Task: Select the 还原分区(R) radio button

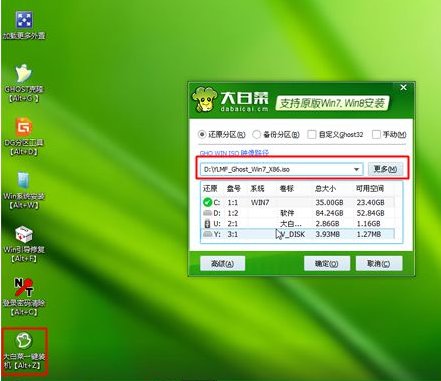Action: pyautogui.click(x=202, y=134)
